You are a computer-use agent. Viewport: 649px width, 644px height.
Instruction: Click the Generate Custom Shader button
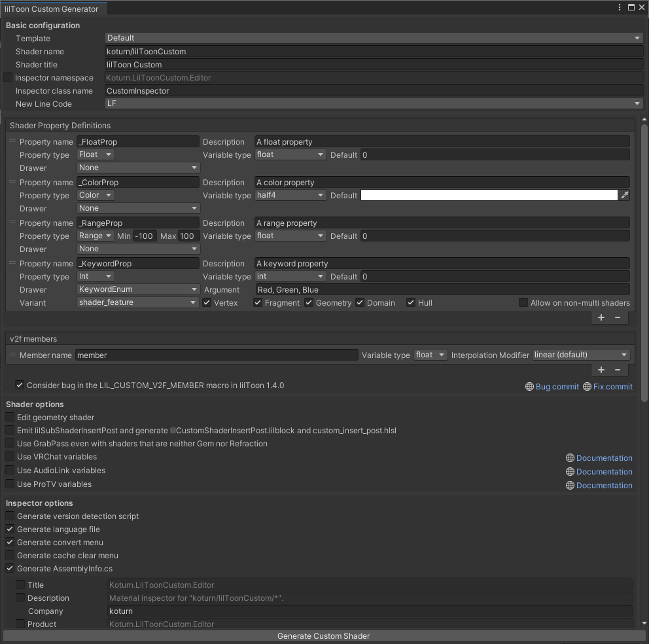[323, 635]
